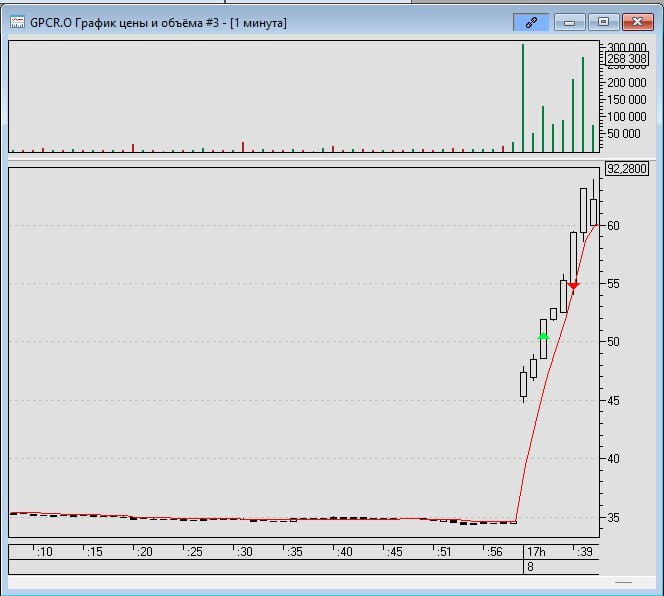Click the chart window icon in title bar
Screen dimensions: 664x596
tap(17, 22)
